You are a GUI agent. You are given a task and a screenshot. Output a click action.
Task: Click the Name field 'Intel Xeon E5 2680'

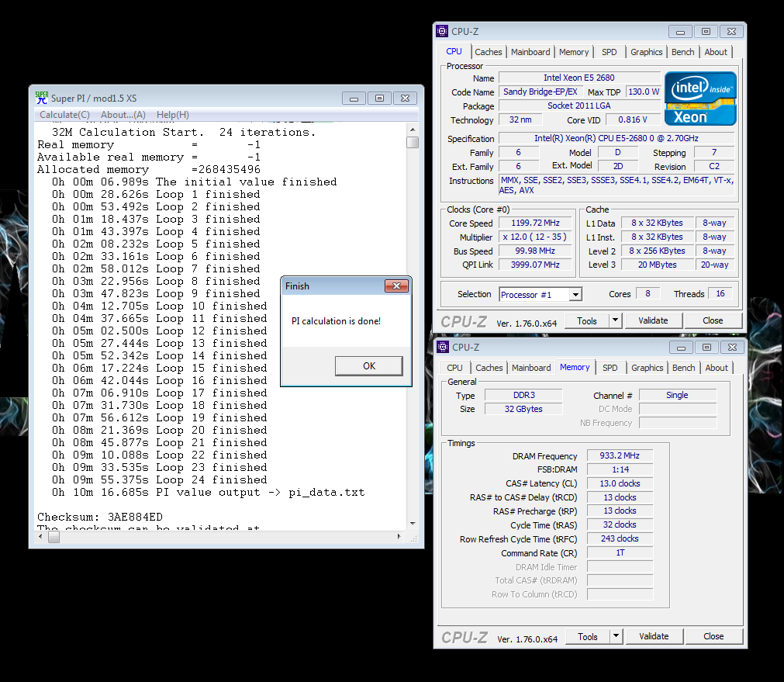click(x=579, y=78)
